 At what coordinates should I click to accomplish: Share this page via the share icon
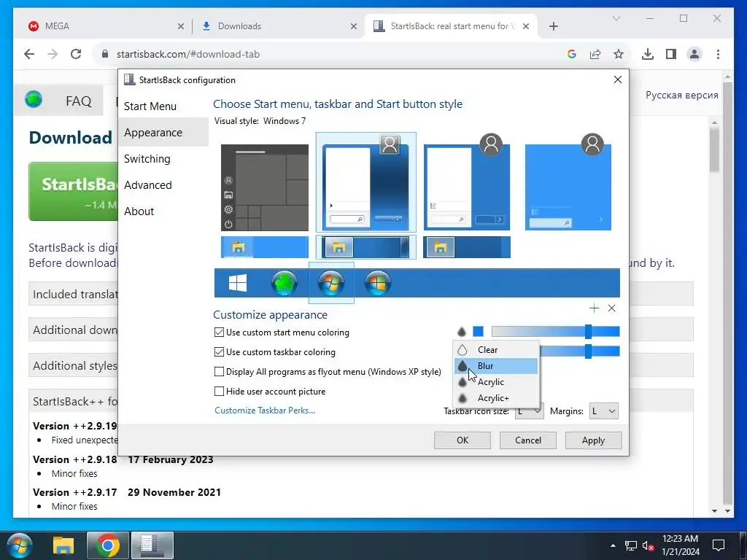tap(595, 54)
